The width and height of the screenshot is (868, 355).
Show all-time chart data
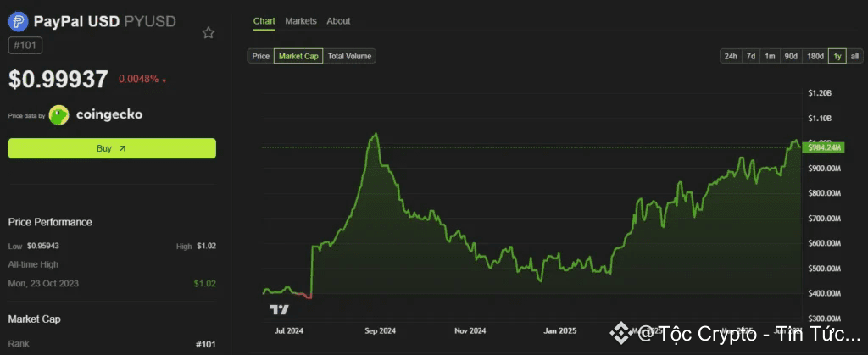tap(854, 56)
